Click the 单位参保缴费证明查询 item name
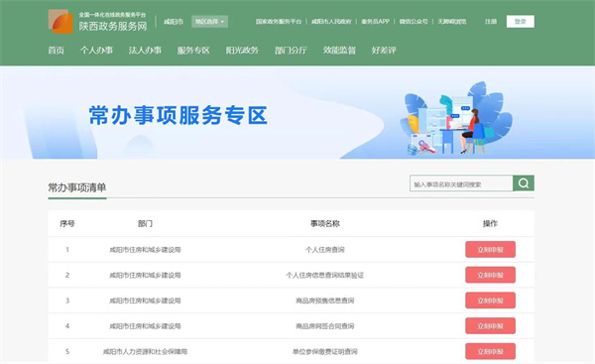The width and height of the screenshot is (595, 364). coord(325,351)
